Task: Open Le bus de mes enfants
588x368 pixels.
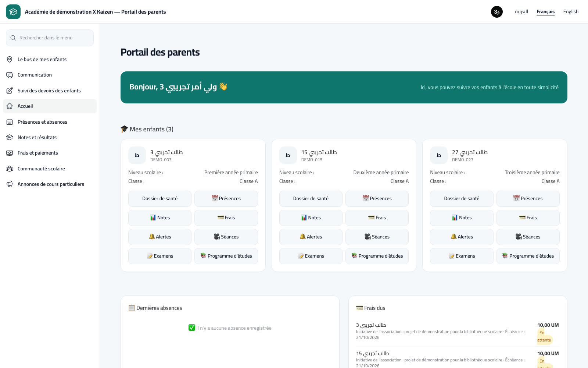Action: [50, 59]
